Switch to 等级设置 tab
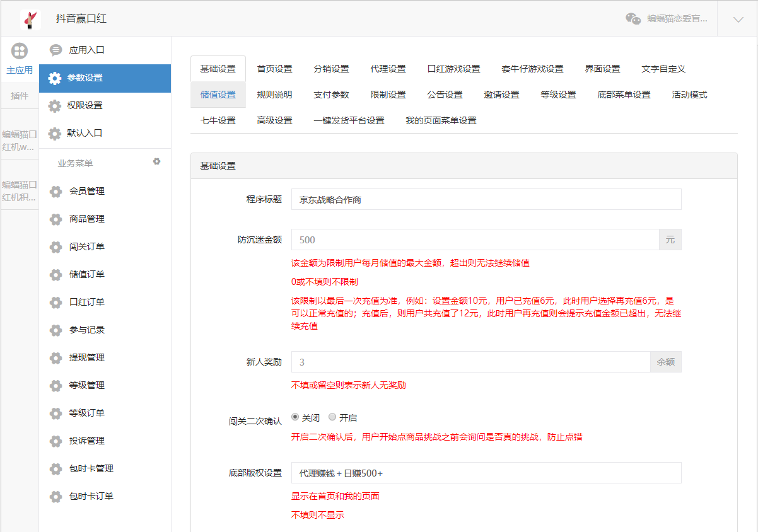The image size is (758, 532). (x=558, y=95)
